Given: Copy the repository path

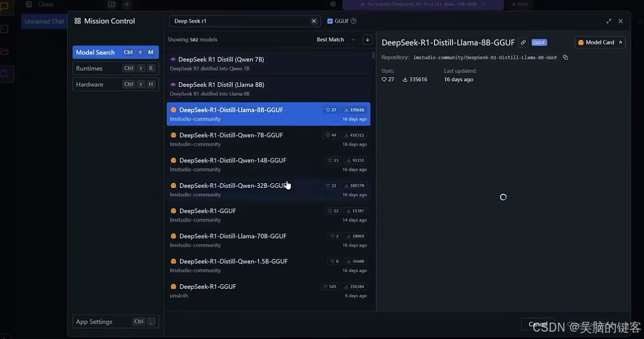Looking at the screenshot, I should point(566,58).
